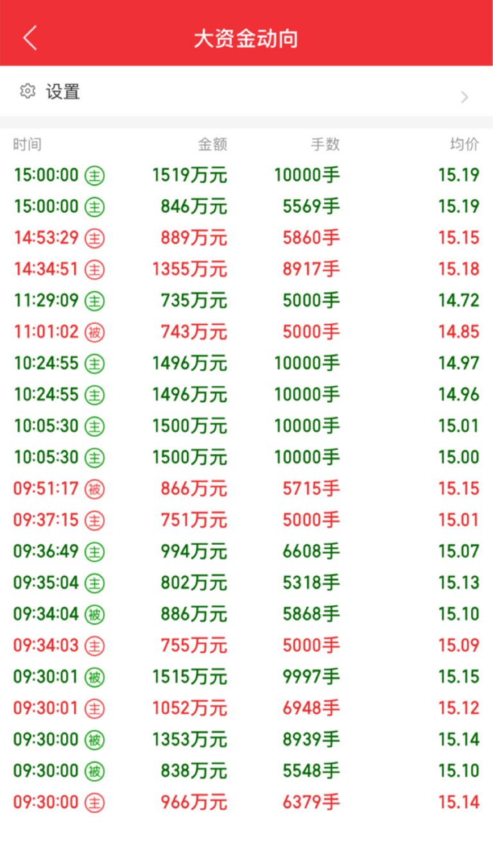Click the 被 badge at 09:51:17
The height and width of the screenshot is (868, 493).
tap(95, 490)
